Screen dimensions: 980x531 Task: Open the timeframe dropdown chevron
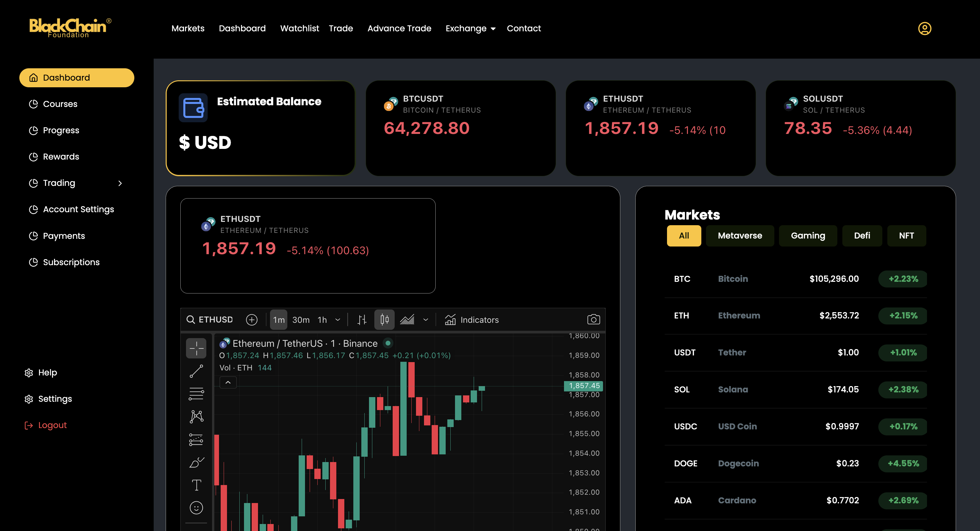pos(337,319)
